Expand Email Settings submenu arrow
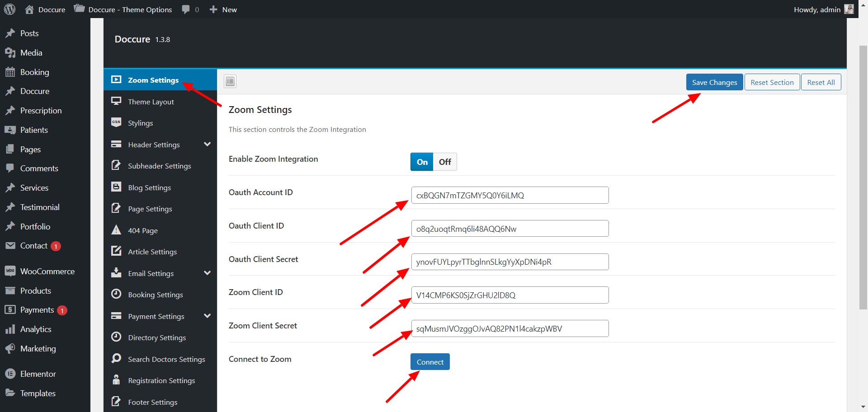Viewport: 868px width, 412px height. tap(207, 273)
